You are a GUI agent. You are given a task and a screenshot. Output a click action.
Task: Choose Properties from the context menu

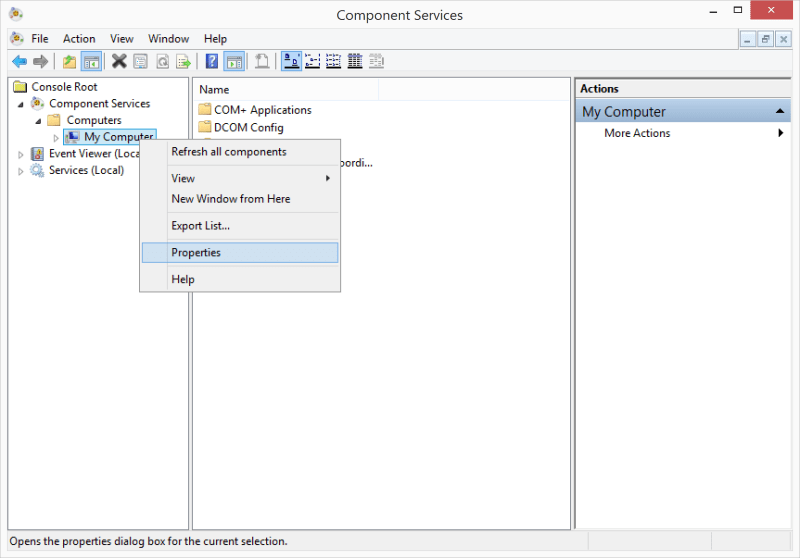196,253
